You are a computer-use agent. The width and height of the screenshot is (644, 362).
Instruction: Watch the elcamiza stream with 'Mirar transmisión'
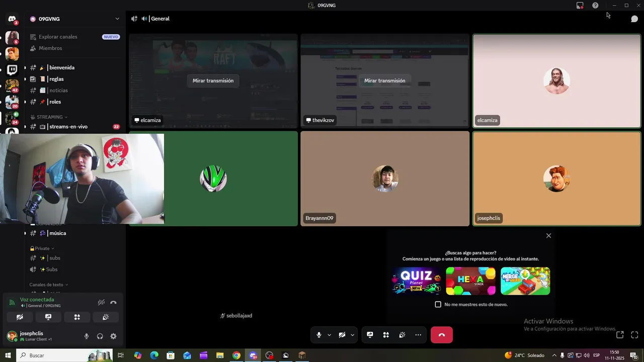[213, 80]
